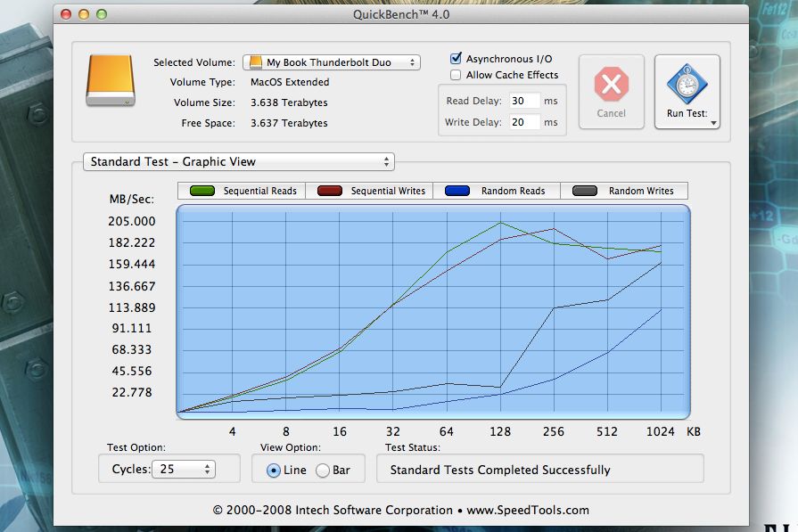The width and height of the screenshot is (798, 532).
Task: Click the 3.637 Terabytes free space text
Action: tap(289, 123)
